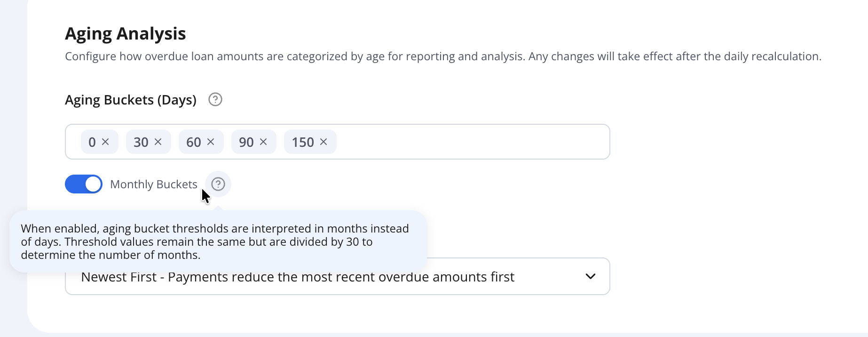Disable the Monthly Buckets toggle
The width and height of the screenshot is (868, 337).
click(x=84, y=184)
